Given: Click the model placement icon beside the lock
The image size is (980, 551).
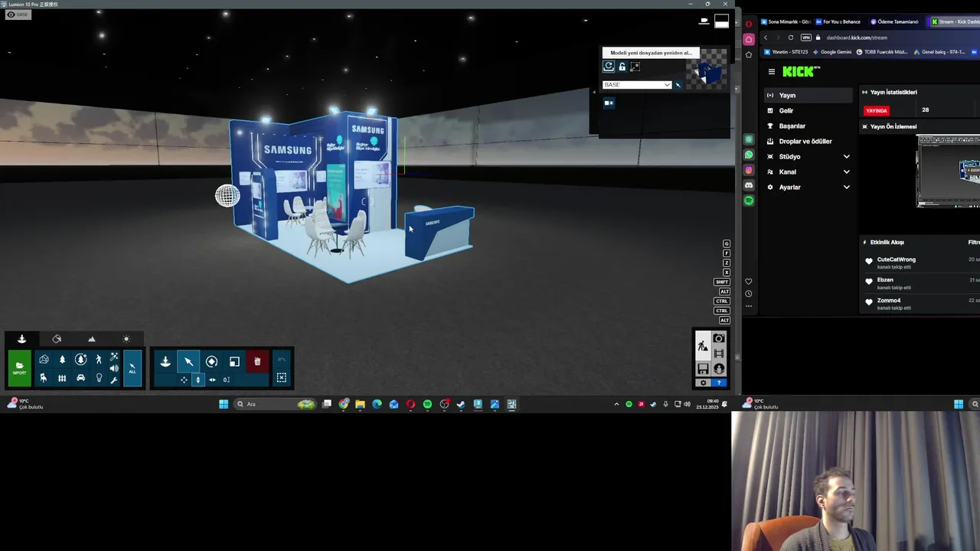Looking at the screenshot, I should (635, 67).
